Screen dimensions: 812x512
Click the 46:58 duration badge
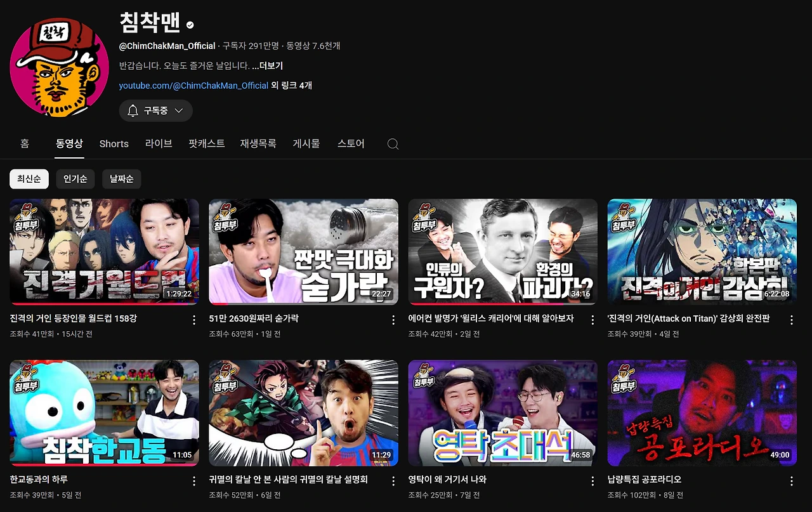coord(580,455)
